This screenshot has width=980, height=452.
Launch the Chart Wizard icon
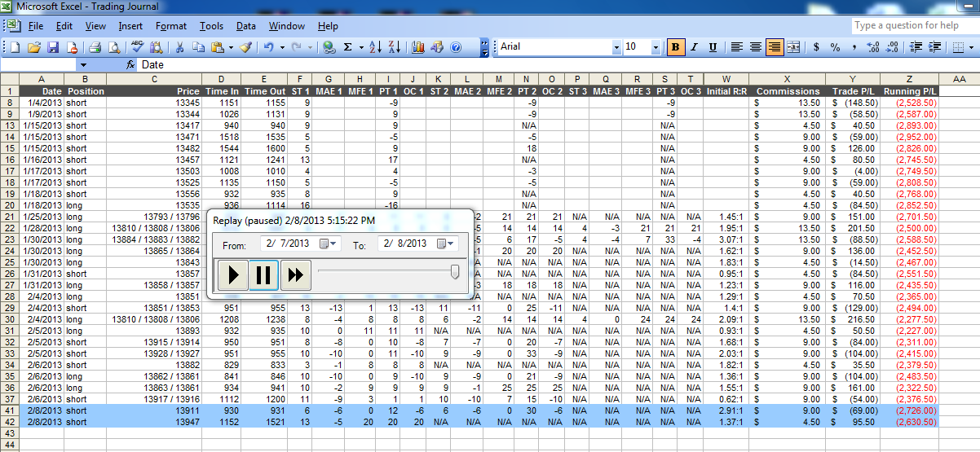point(418,47)
